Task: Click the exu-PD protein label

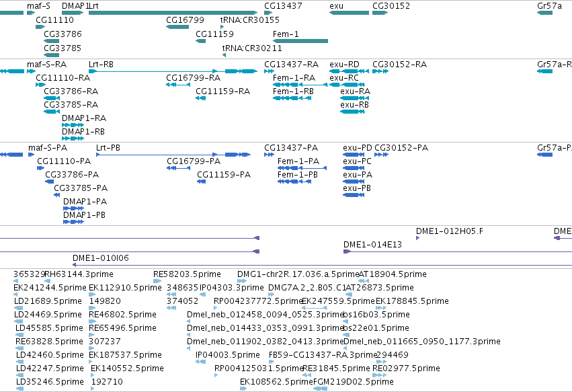Action: pos(357,147)
